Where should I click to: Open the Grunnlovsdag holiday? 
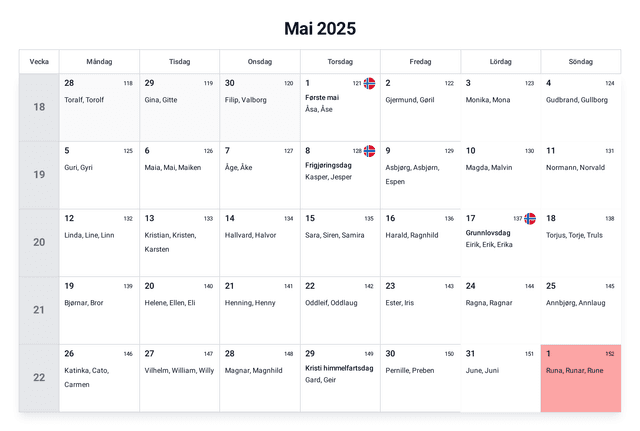click(488, 233)
